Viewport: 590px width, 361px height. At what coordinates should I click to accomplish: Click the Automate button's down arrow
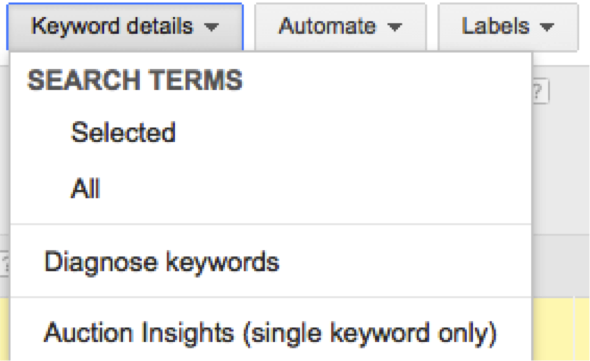coord(394,27)
